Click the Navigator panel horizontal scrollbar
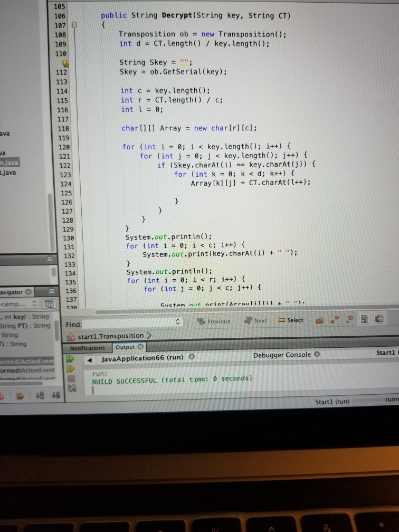The width and height of the screenshot is (399, 532). (x=22, y=384)
